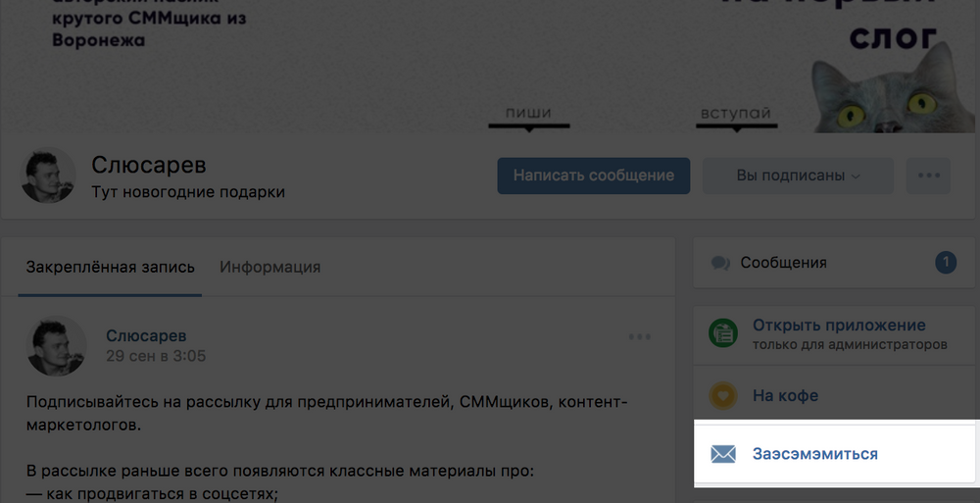Image resolution: width=980 pixels, height=503 pixels.
Task: Click the envelope icon next to Заэсэмэмиться
Action: click(x=723, y=454)
